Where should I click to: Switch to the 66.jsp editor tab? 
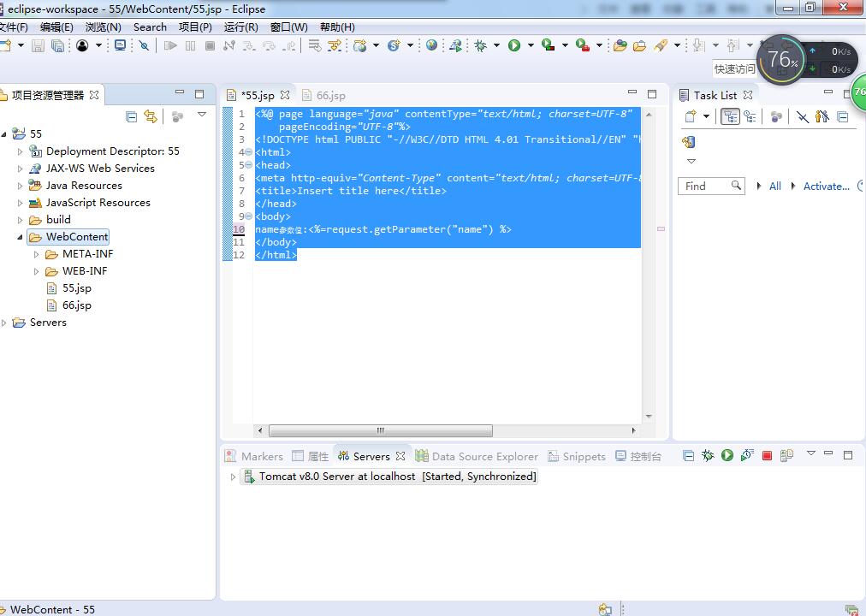click(x=324, y=96)
